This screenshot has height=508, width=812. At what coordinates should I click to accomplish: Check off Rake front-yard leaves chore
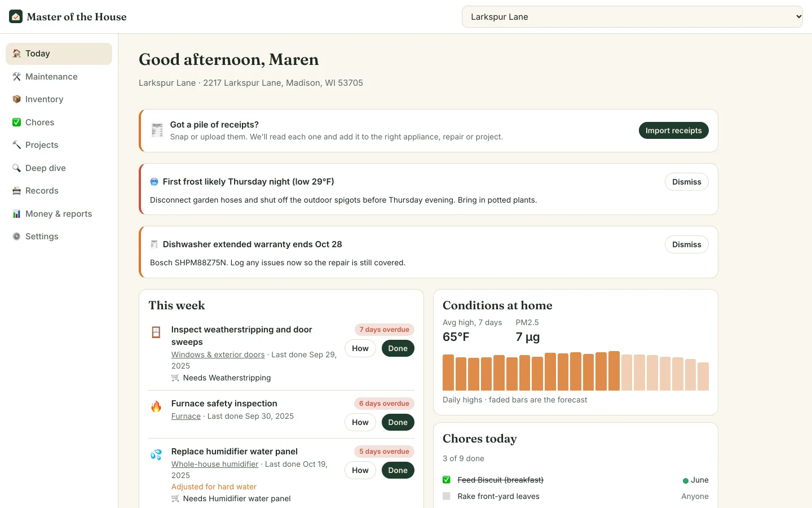click(x=447, y=496)
